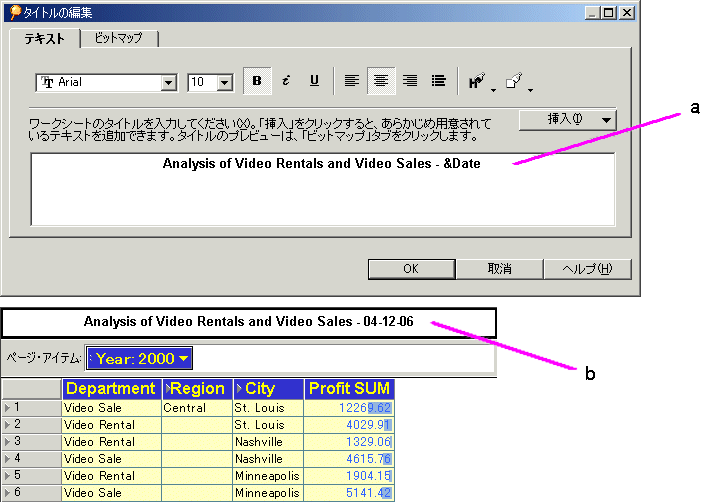This screenshot has width=709, height=502.
Task: Expand the Region column drill arrow
Action: (168, 388)
